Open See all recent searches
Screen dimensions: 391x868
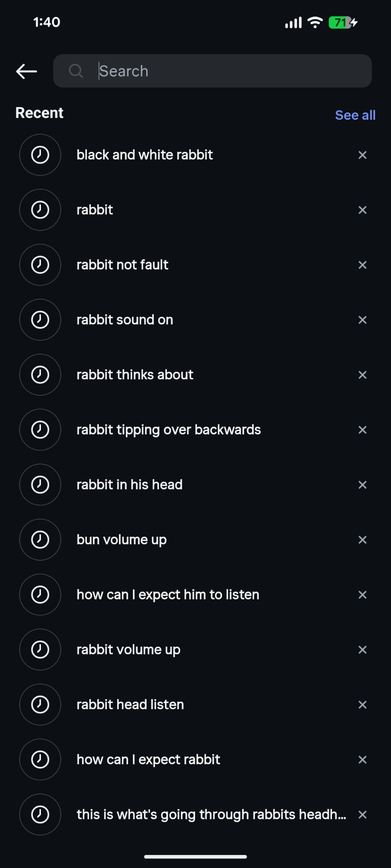355,115
